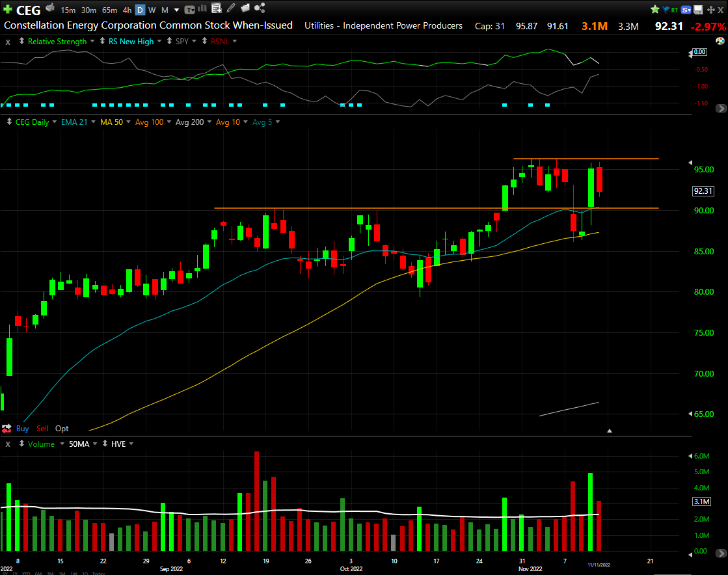
Task: Click the round arrow button in RS pane
Action: [x=721, y=108]
